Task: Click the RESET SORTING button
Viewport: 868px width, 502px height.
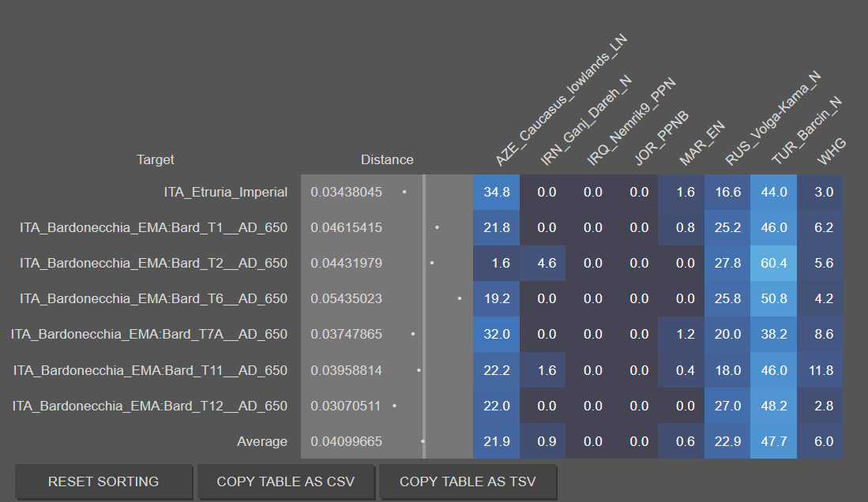Action: (103, 481)
